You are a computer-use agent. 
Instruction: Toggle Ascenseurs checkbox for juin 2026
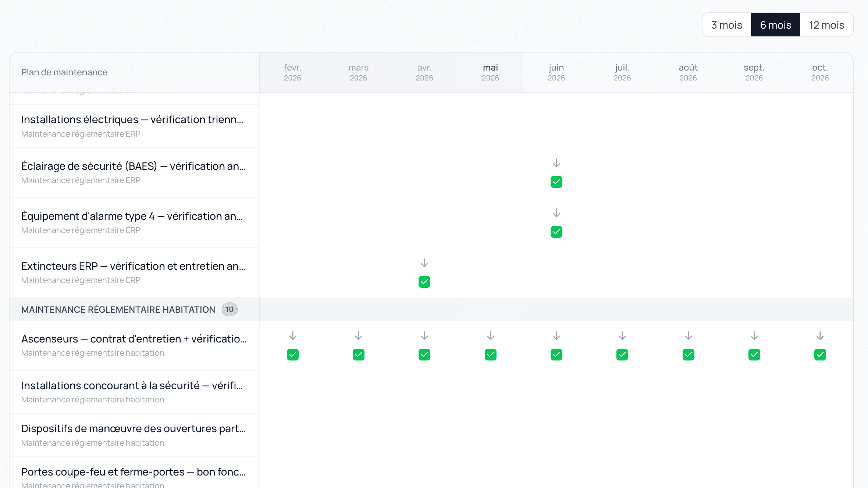[x=556, y=355]
